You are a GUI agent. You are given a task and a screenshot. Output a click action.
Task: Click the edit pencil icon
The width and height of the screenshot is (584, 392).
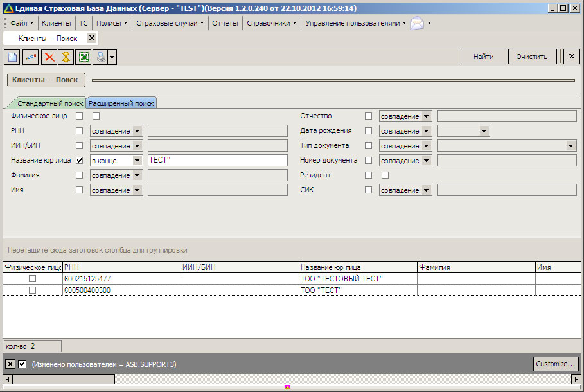tap(30, 57)
